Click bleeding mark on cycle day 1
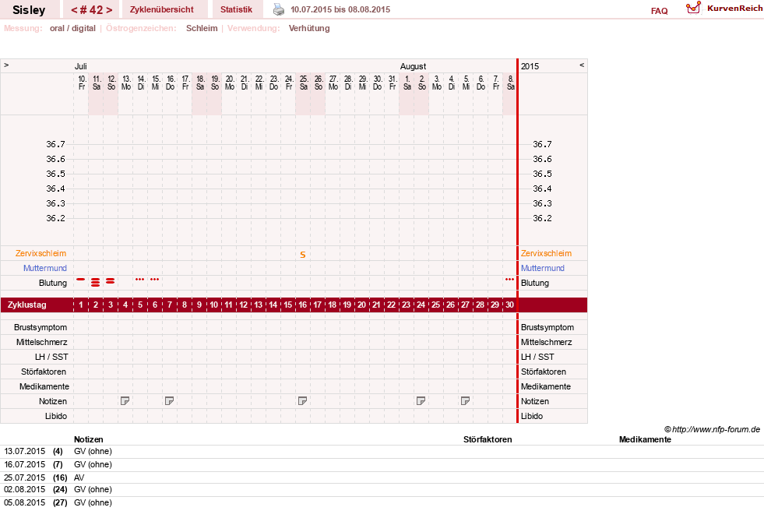764x532 pixels. pos(81,280)
